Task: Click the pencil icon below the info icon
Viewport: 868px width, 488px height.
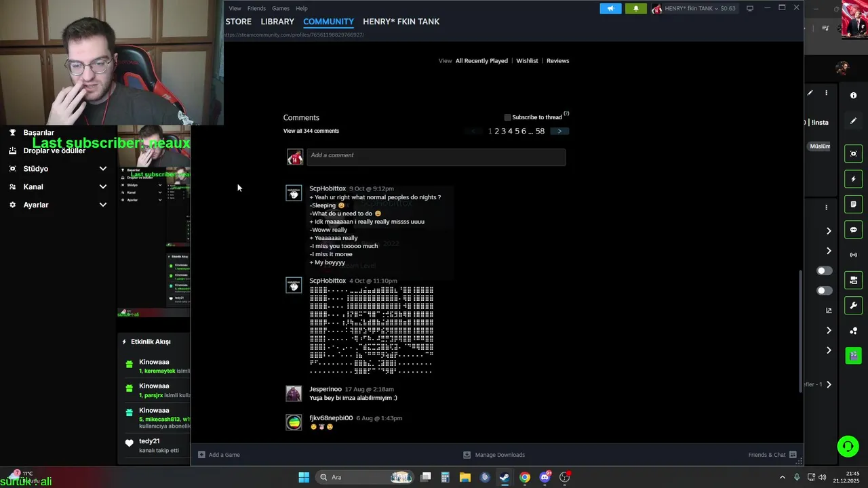Action: tap(854, 121)
